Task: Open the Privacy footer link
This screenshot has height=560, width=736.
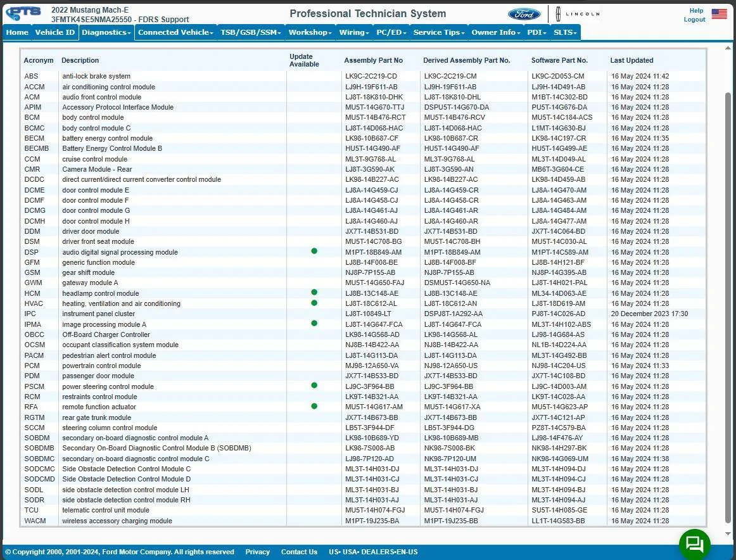Action: tap(257, 552)
